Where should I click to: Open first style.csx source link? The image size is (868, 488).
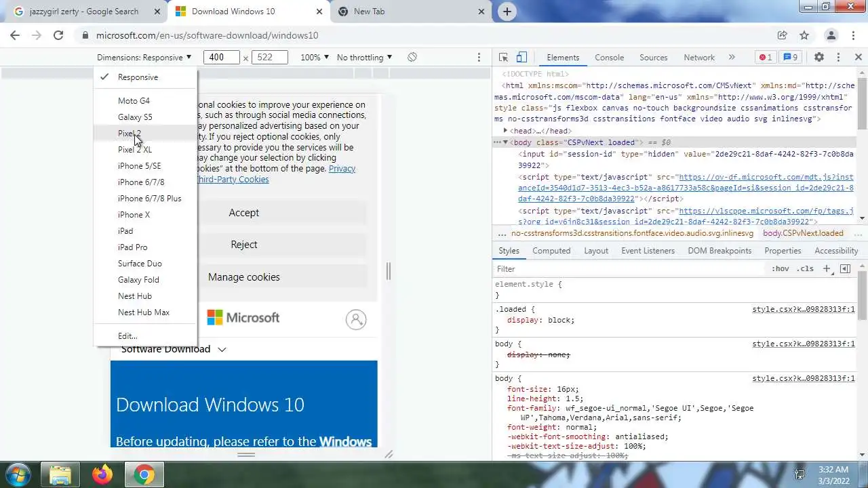pyautogui.click(x=803, y=310)
